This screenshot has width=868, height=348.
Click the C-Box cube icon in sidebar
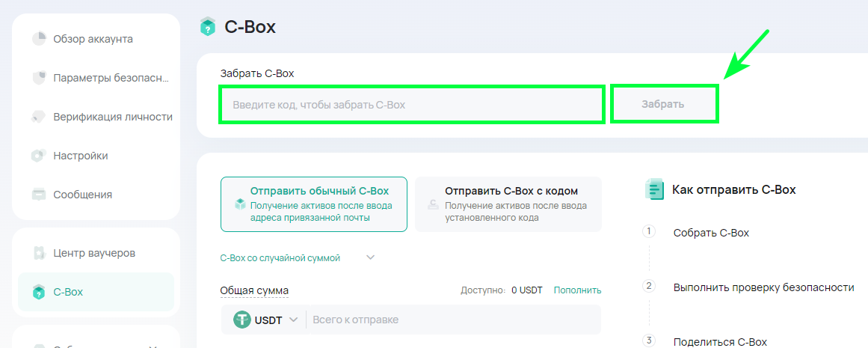(39, 291)
